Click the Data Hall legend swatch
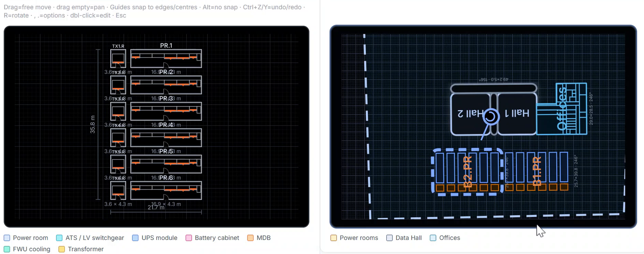 pyautogui.click(x=390, y=238)
